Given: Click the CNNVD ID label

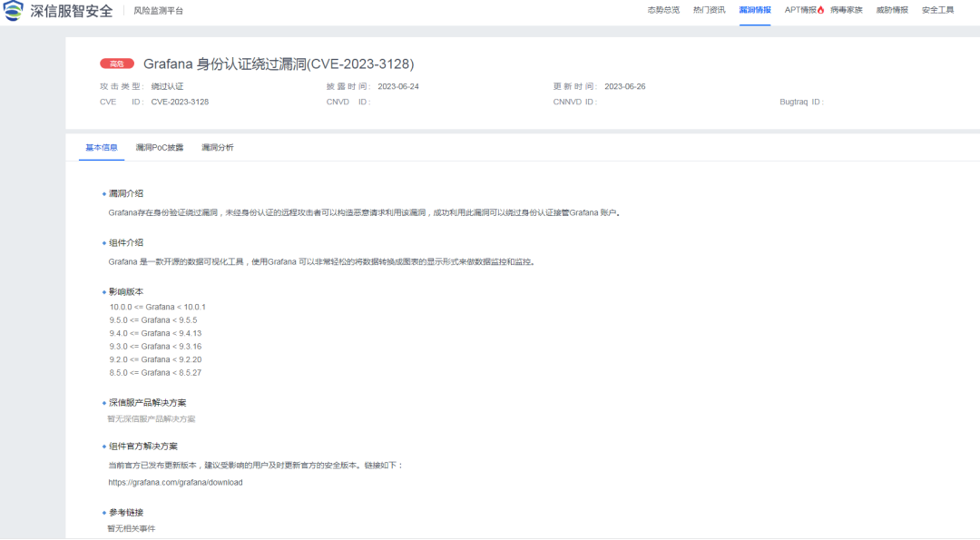Looking at the screenshot, I should tap(575, 102).
